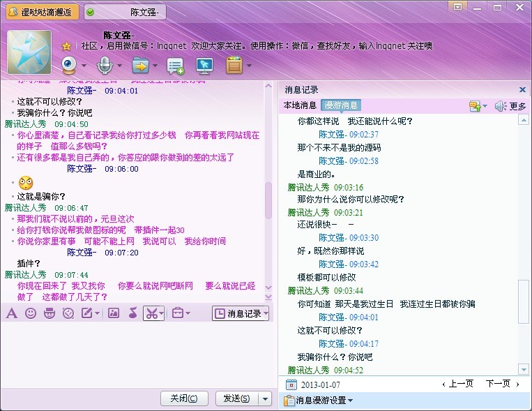Open file transfer folder icon
Screen dimensions: 532x411
140,65
